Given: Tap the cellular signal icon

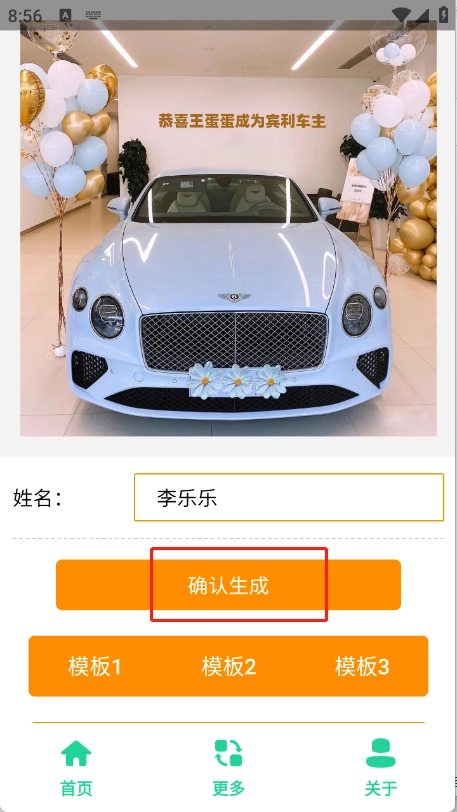Looking at the screenshot, I should [421, 14].
